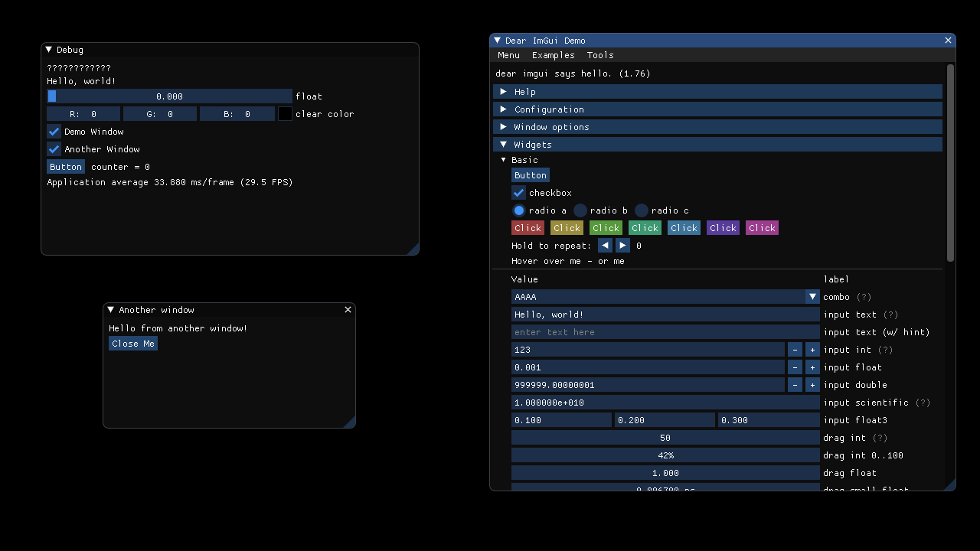Viewport: 980px width, 551px height.
Task: Click the R: 0 color field
Action: pyautogui.click(x=83, y=114)
